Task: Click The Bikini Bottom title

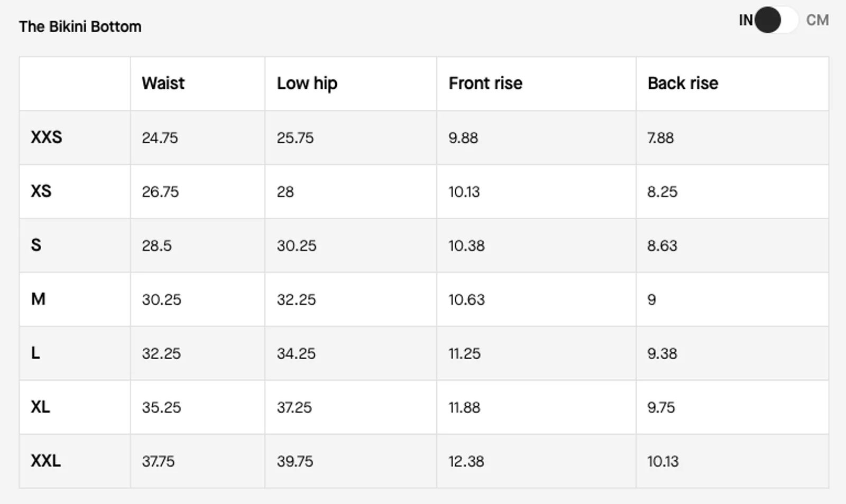Action: tap(80, 26)
